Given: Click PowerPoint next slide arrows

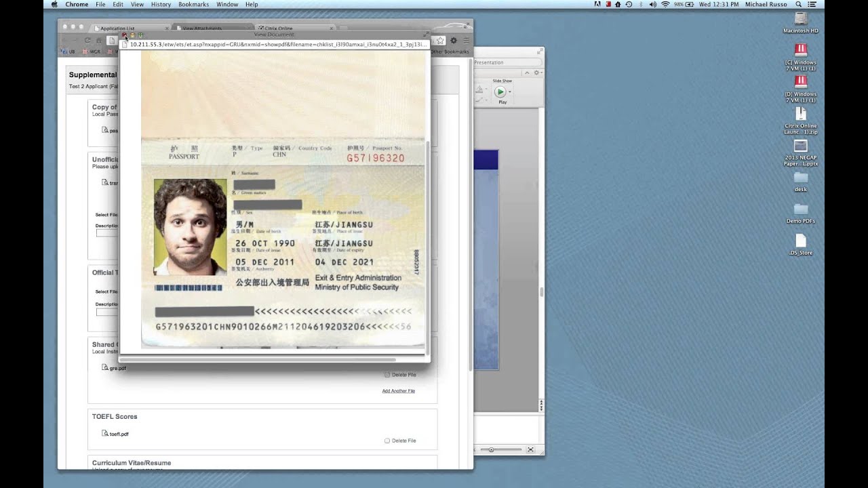Looking at the screenshot, I should click(540, 407).
